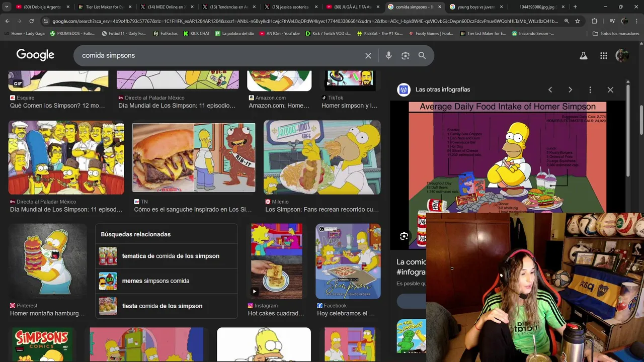Show next image in preview panel

click(570, 89)
